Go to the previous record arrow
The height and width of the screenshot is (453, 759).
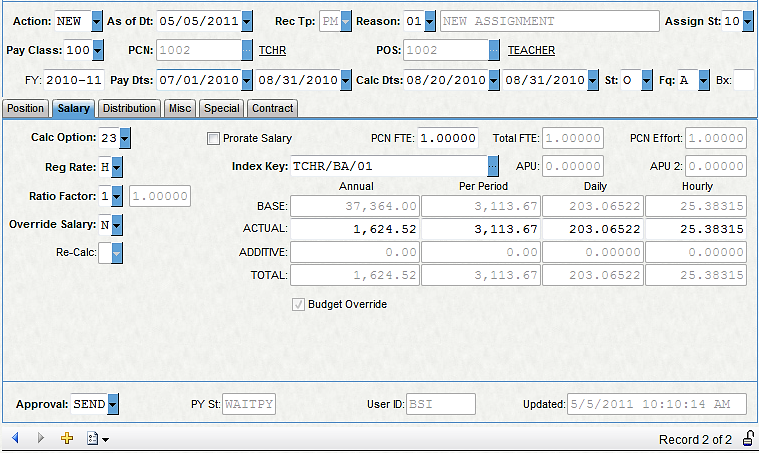[x=15, y=438]
